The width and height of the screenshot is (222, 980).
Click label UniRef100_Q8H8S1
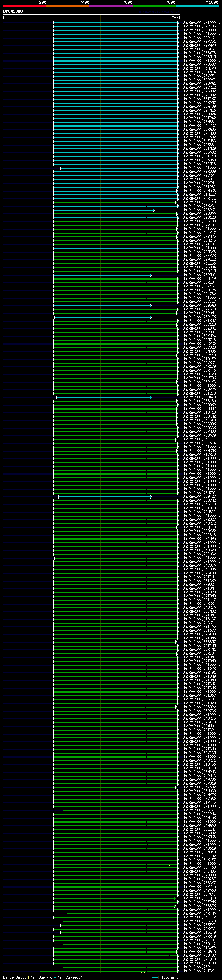[x=199, y=122]
